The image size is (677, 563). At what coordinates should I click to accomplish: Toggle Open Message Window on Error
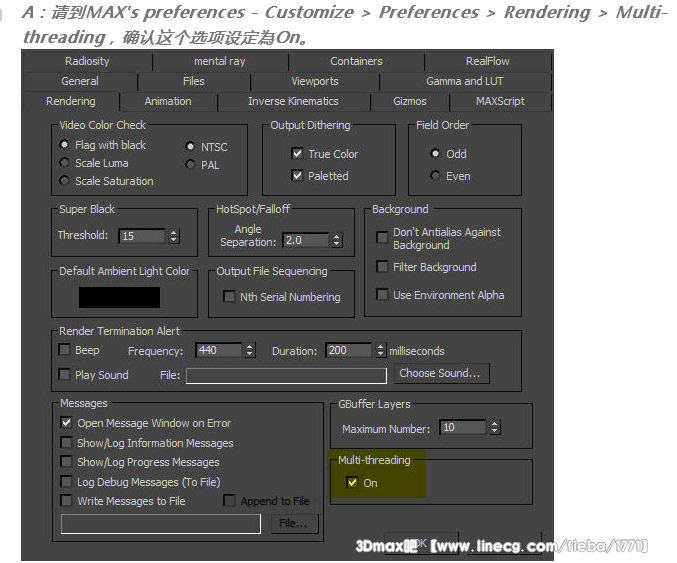66,422
